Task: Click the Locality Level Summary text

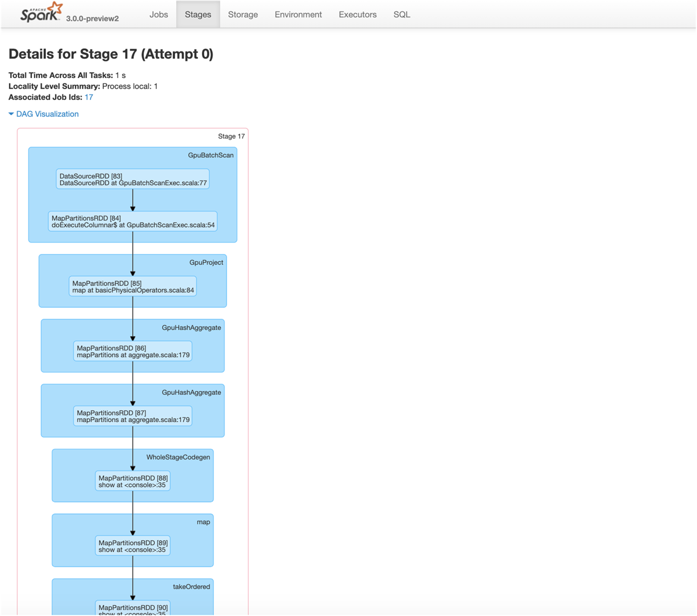Action: (83, 86)
